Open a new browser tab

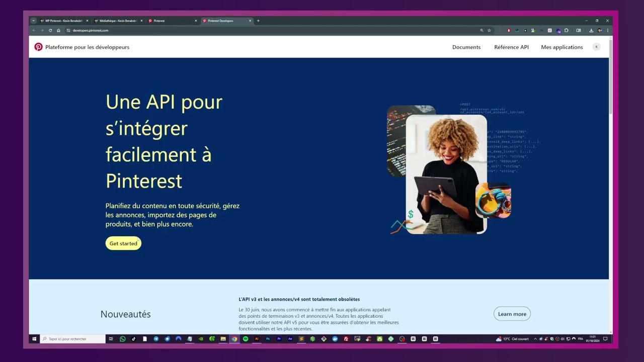[x=258, y=21]
